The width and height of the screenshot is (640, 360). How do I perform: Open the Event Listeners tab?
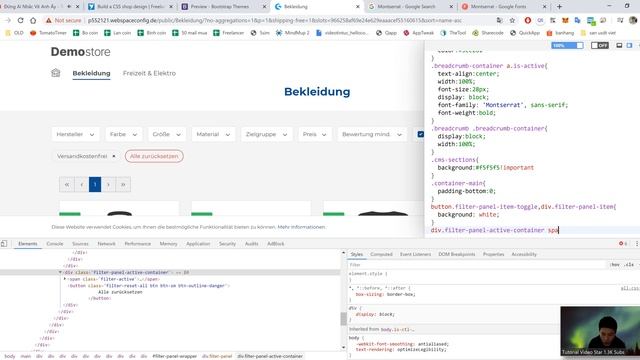(x=416, y=254)
